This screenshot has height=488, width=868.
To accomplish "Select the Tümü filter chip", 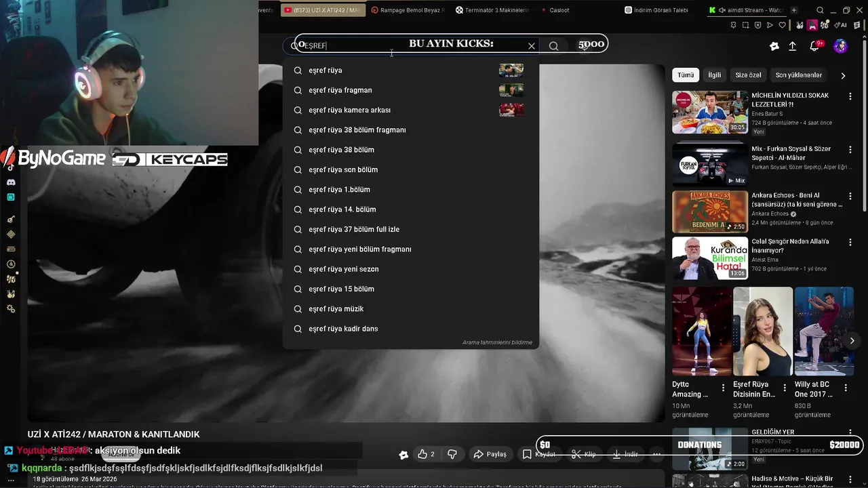I will [686, 75].
